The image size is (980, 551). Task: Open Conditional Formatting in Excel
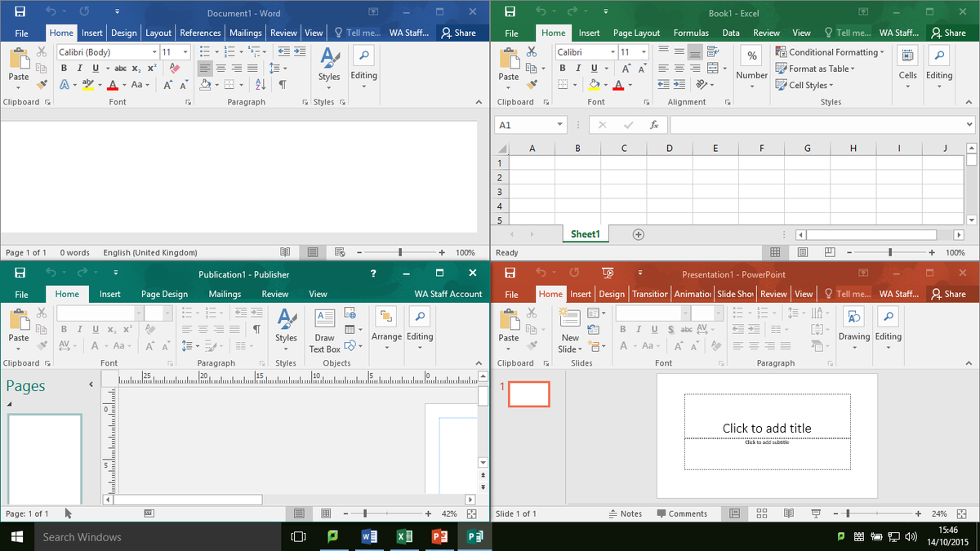coord(831,51)
